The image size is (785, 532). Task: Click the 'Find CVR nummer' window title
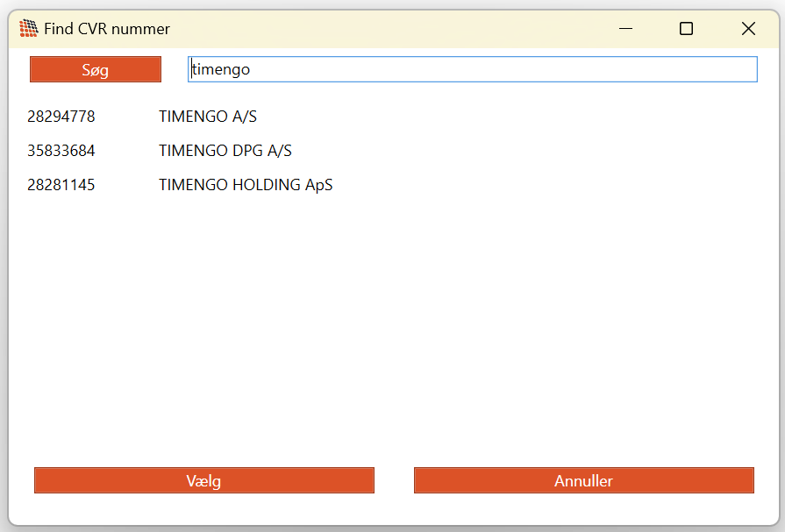coord(107,29)
